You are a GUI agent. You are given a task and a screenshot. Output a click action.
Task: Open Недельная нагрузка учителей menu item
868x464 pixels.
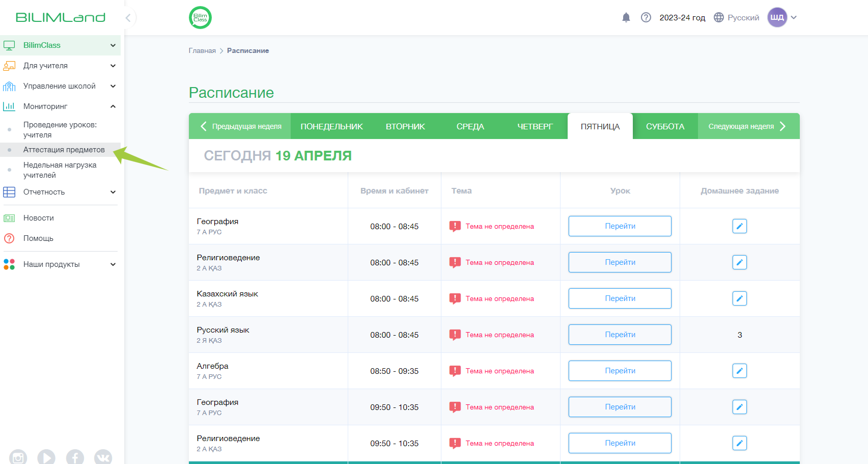coord(60,170)
